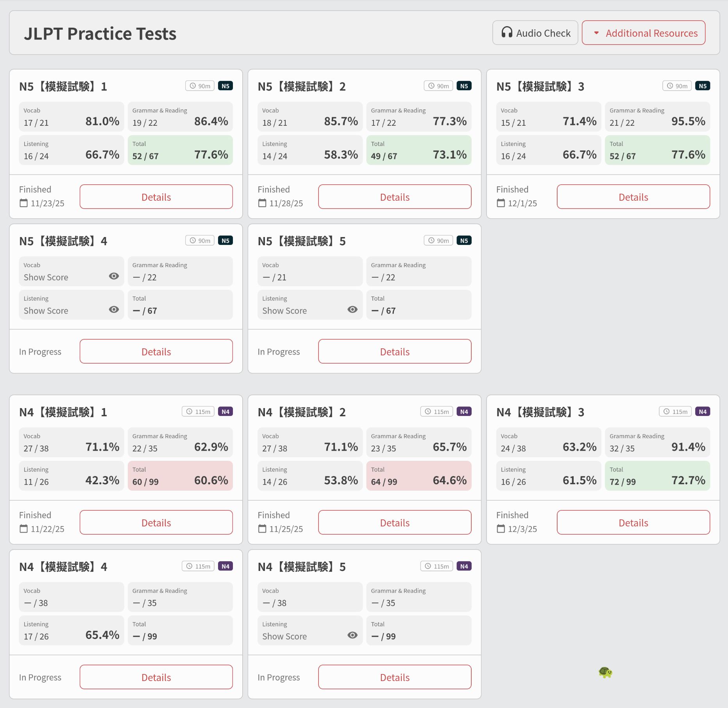This screenshot has height=708, width=728.
Task: Click the green Total score card on N5 模擬試験 3
Action: (x=657, y=150)
